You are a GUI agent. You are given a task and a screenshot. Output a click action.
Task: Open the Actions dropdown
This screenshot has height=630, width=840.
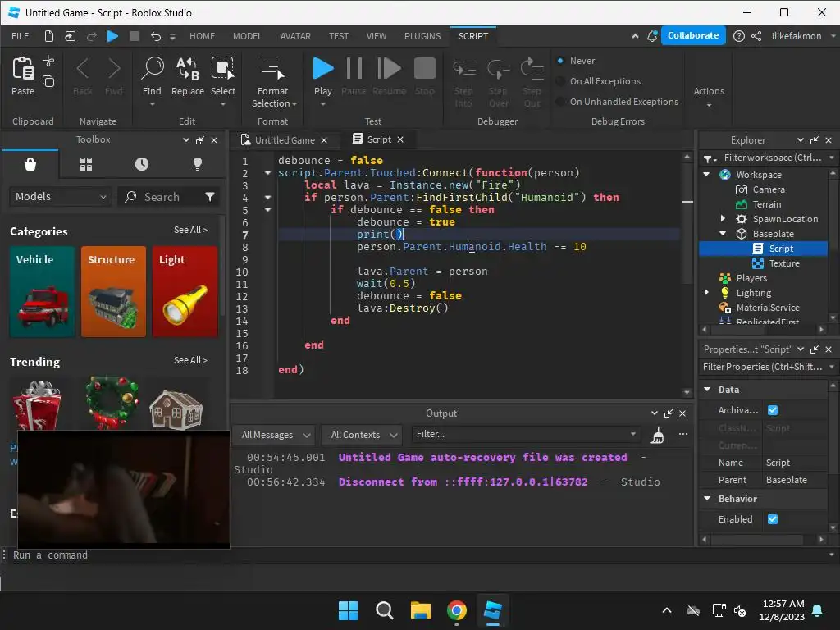point(709,97)
